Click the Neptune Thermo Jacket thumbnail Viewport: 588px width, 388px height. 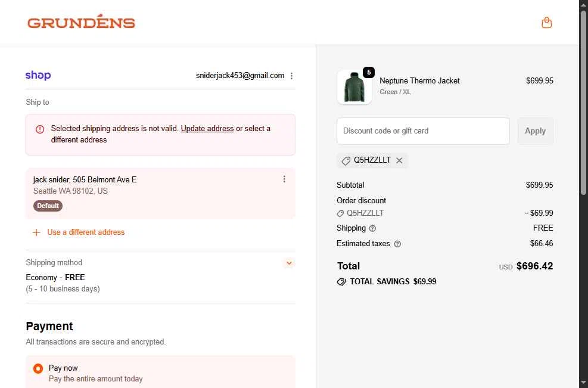(x=354, y=86)
